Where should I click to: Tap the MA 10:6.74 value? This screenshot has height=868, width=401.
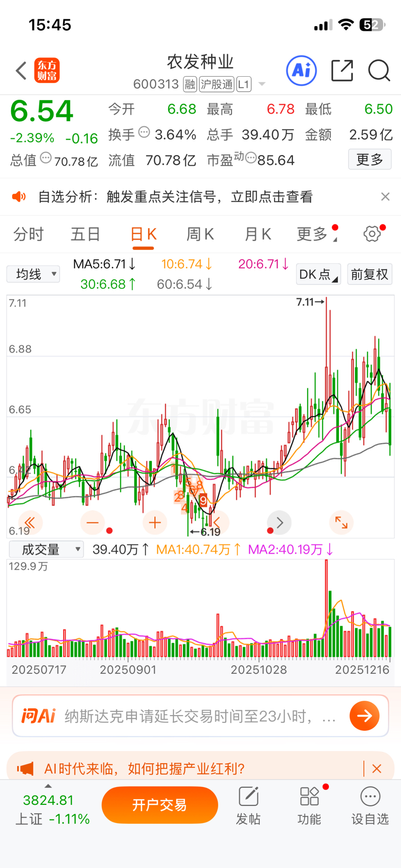tap(186, 264)
